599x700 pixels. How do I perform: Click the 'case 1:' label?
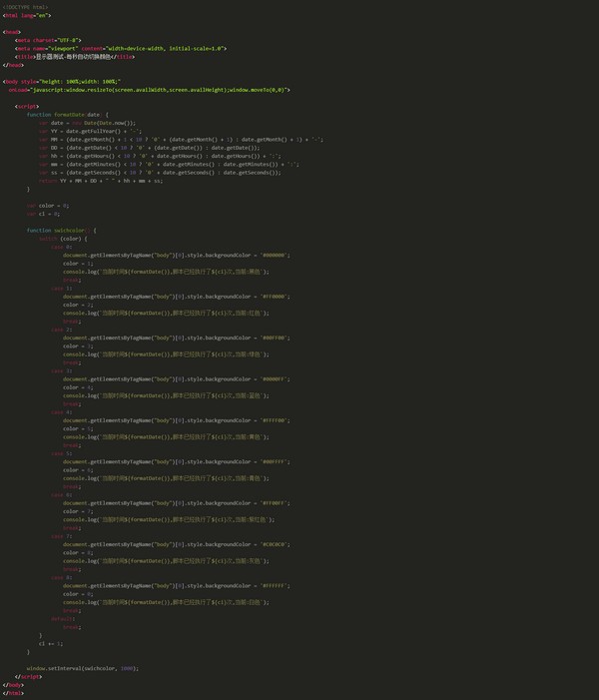pyautogui.click(x=62, y=289)
